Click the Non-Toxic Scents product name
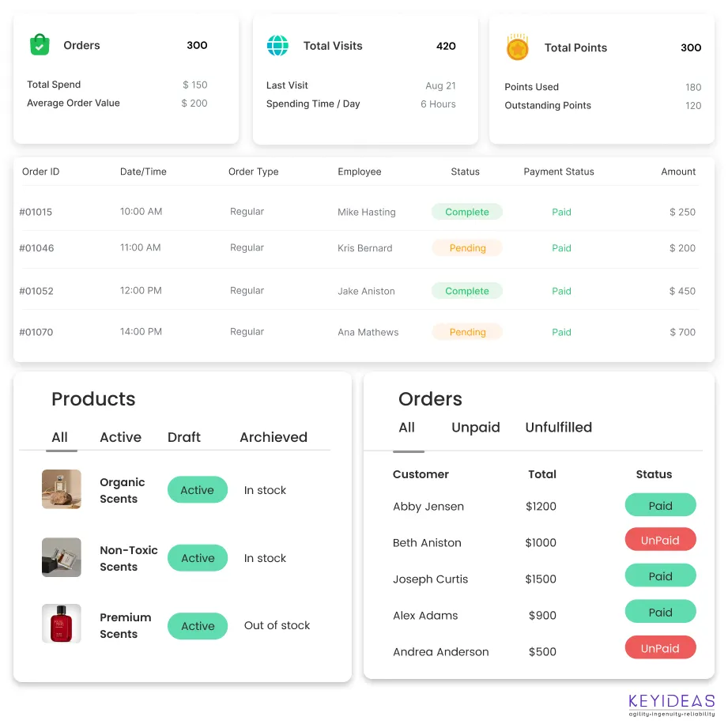This screenshot has width=728, height=728. (129, 558)
